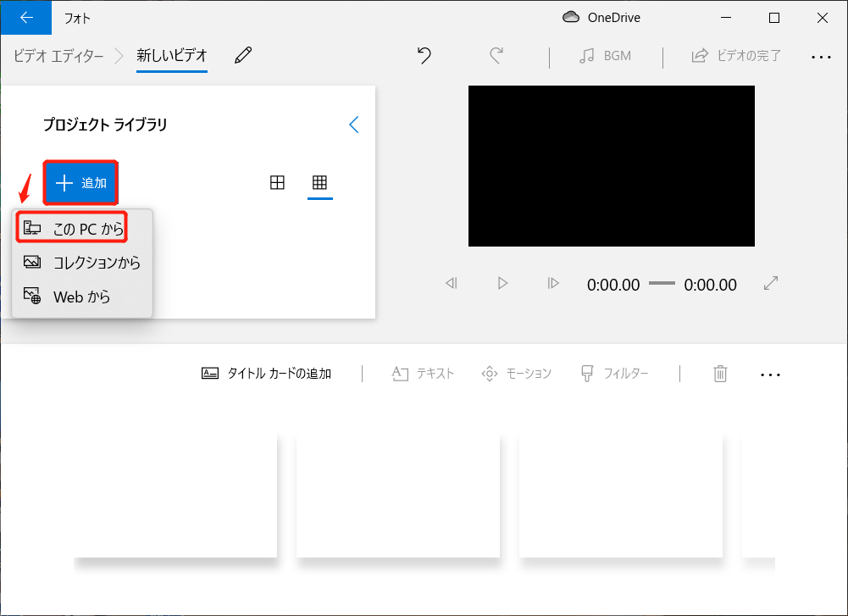The height and width of the screenshot is (616, 848).
Task: Select この PC から menu entry
Action: pos(72,228)
